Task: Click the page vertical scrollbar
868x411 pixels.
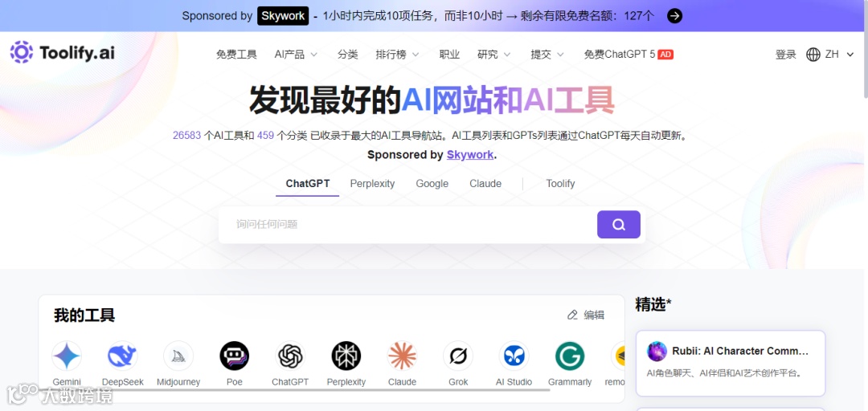Action: (865, 50)
